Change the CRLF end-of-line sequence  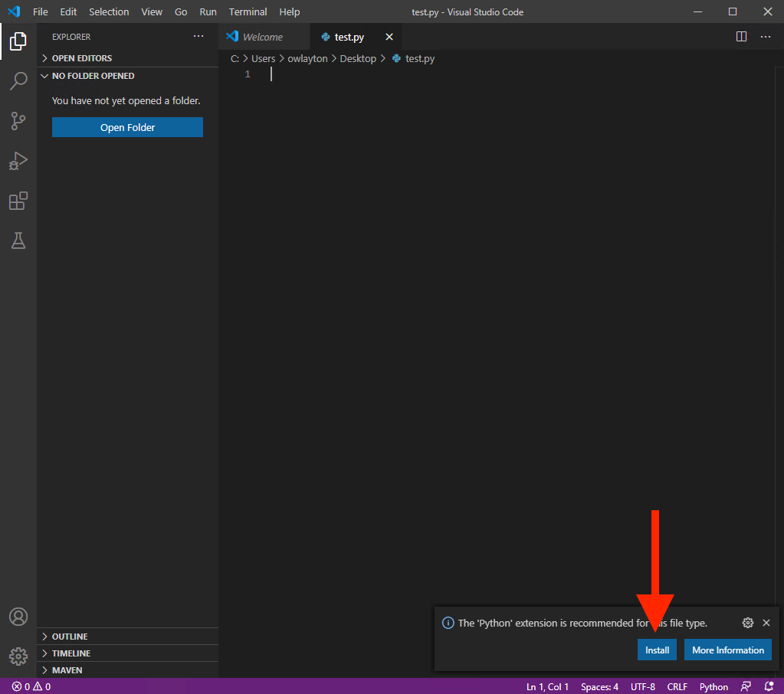(677, 686)
